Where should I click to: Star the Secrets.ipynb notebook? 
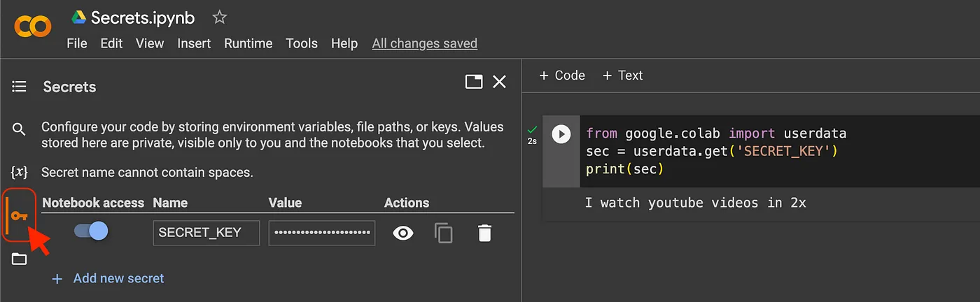[x=220, y=17]
